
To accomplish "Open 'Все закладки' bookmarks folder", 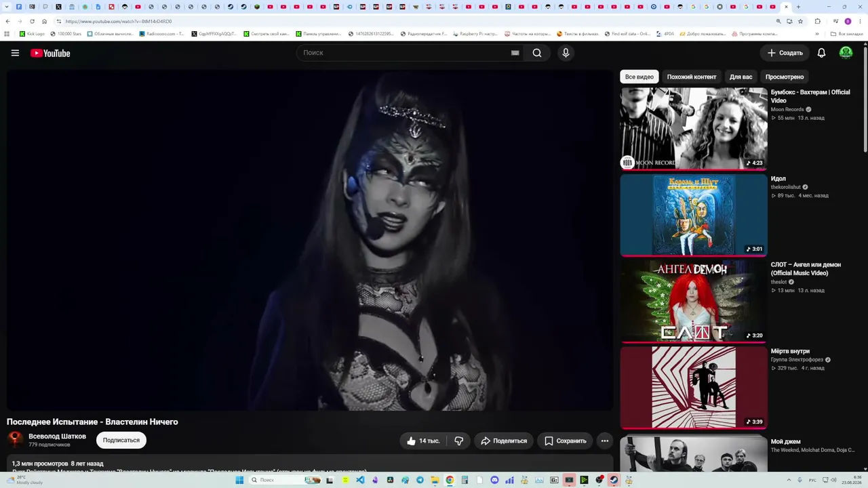I will coord(847,33).
